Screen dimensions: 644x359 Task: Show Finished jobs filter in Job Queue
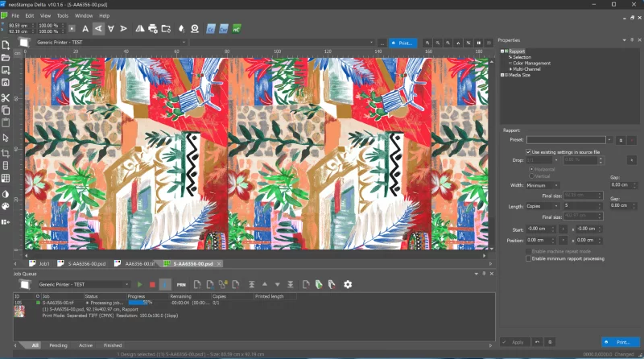pos(113,345)
